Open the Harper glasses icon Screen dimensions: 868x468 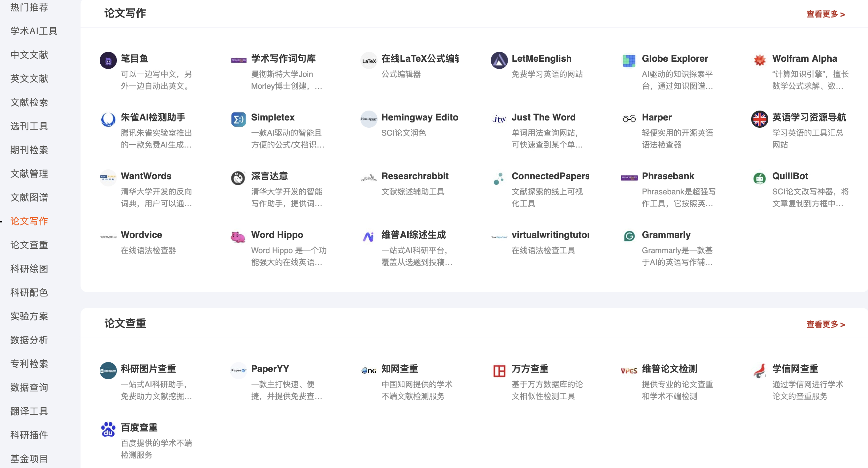629,119
